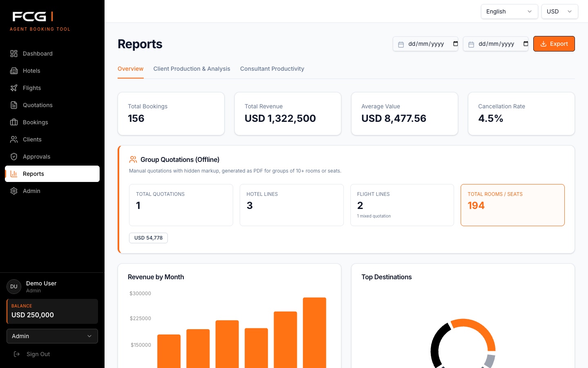Click the Group Quotations (Offline) heading
The height and width of the screenshot is (368, 588).
point(180,159)
